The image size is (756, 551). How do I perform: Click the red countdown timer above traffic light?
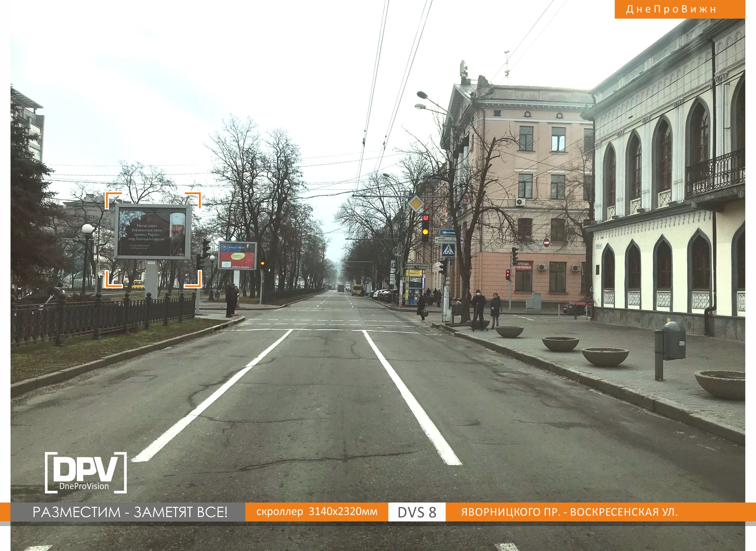coord(426,218)
